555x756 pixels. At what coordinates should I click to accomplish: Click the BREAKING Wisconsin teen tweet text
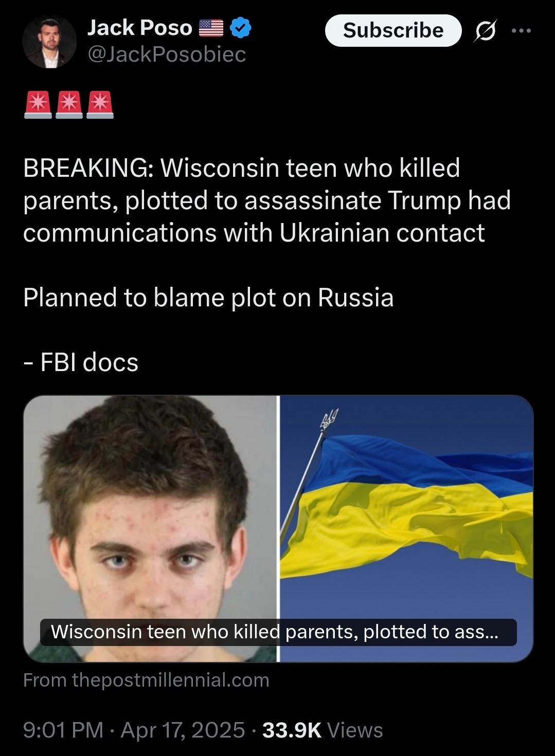pyautogui.click(x=267, y=200)
